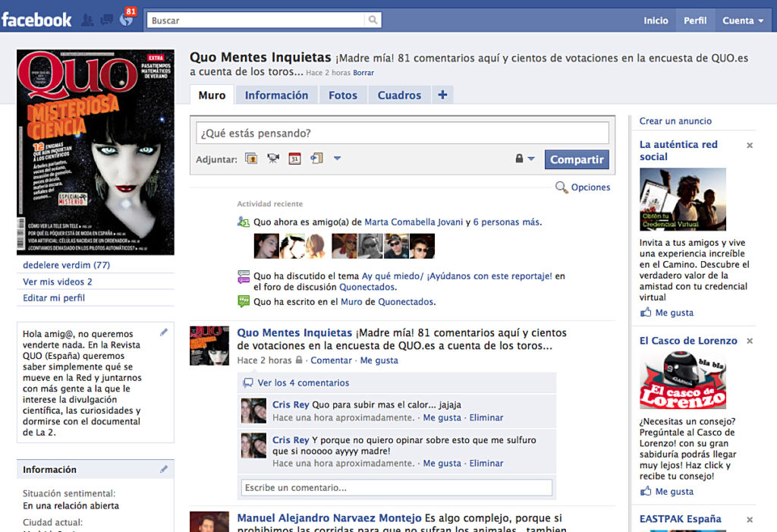The width and height of the screenshot is (777, 532).
Task: Edit Información section with pencil icon
Action: tap(164, 469)
